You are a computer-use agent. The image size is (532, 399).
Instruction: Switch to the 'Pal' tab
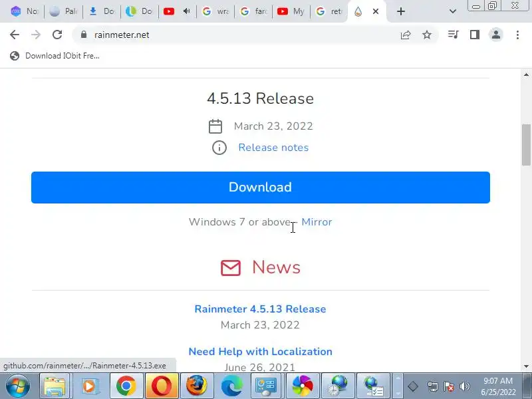click(63, 11)
